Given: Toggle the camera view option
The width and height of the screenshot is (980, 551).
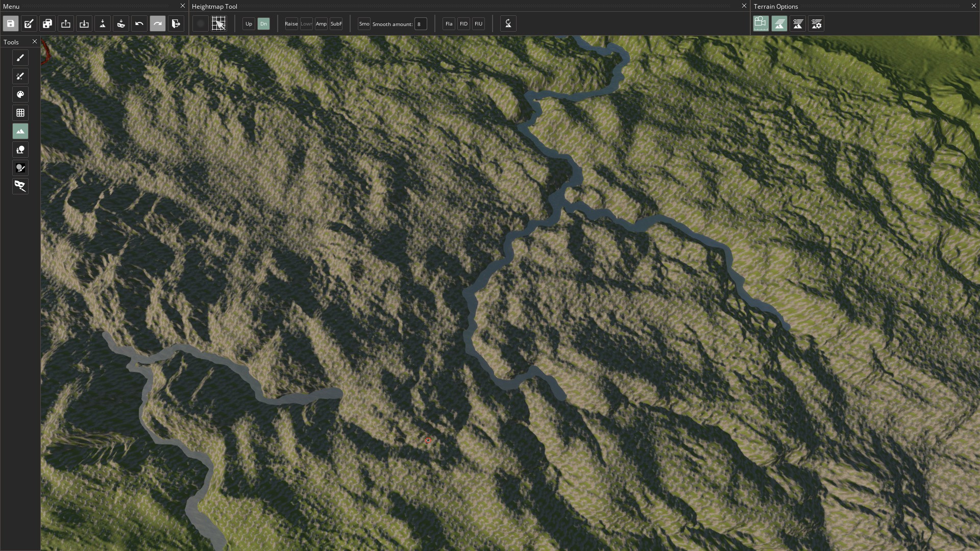Looking at the screenshot, I should 761,23.
